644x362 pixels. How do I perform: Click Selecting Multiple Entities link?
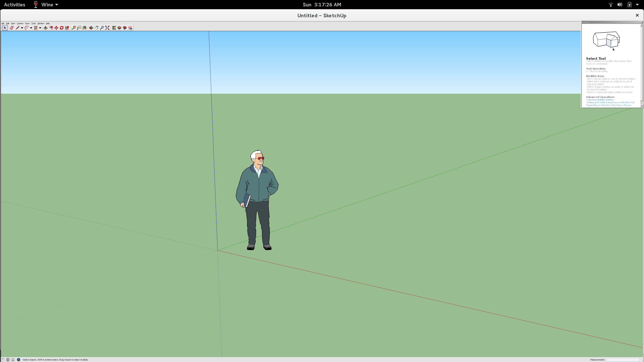[600, 100]
